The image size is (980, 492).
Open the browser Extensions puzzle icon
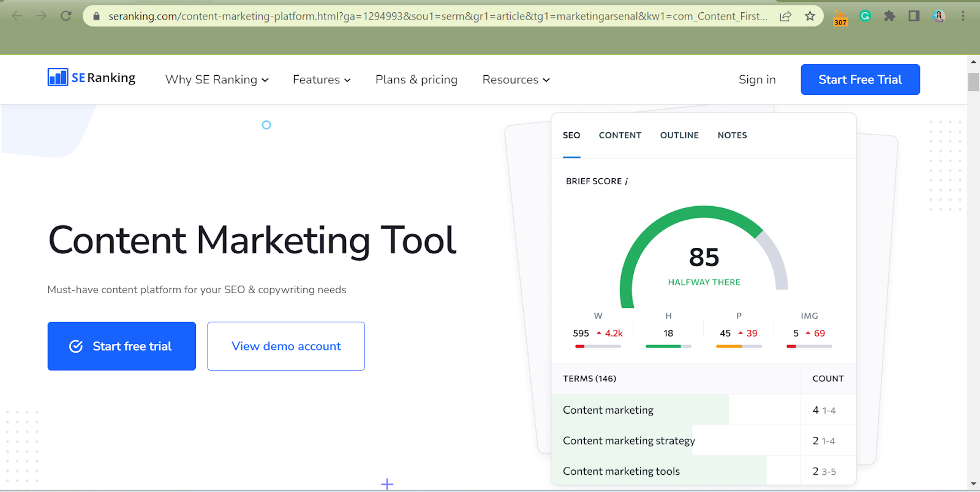coord(889,16)
